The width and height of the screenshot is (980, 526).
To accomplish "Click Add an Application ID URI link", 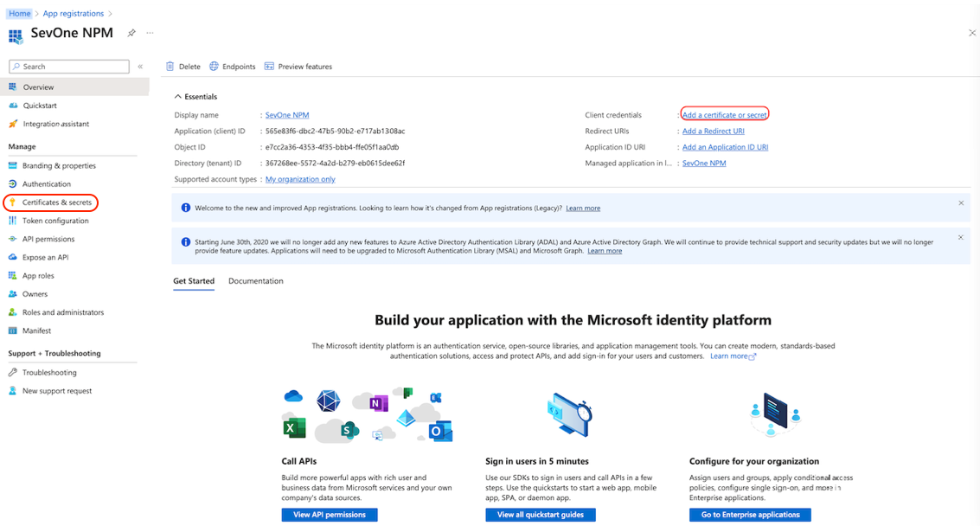I will tap(725, 147).
